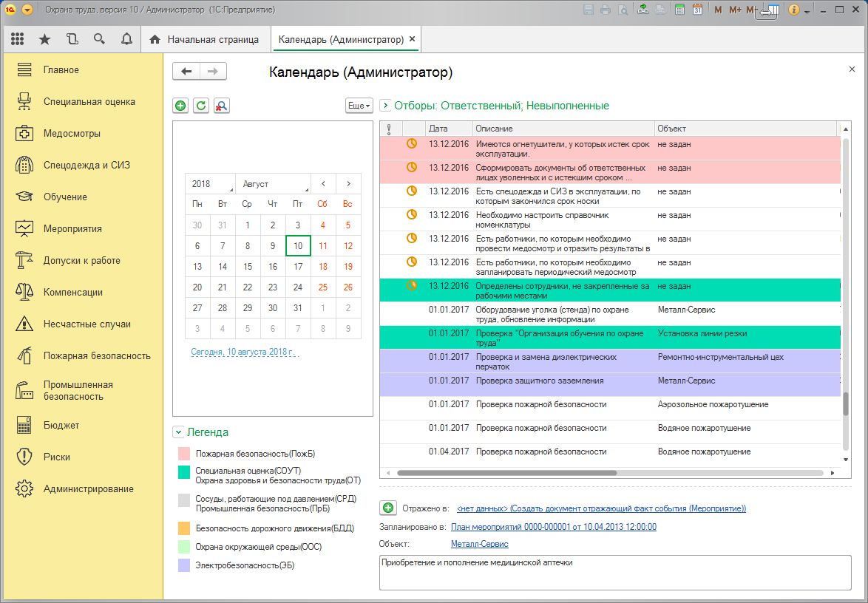Open the Медосмотры section in sidebar
868x603 pixels.
72,134
